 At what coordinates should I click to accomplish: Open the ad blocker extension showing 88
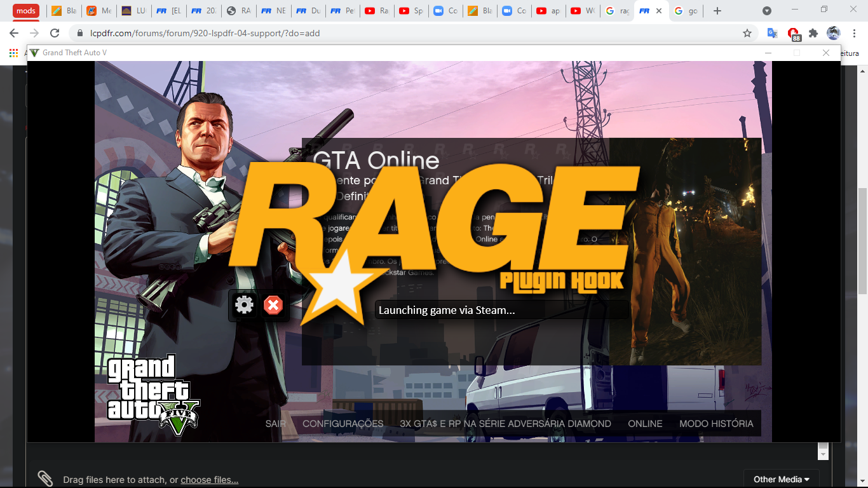pyautogui.click(x=793, y=34)
